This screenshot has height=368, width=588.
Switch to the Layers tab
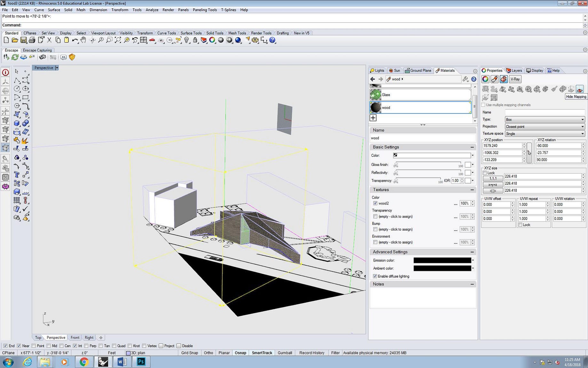pos(514,70)
